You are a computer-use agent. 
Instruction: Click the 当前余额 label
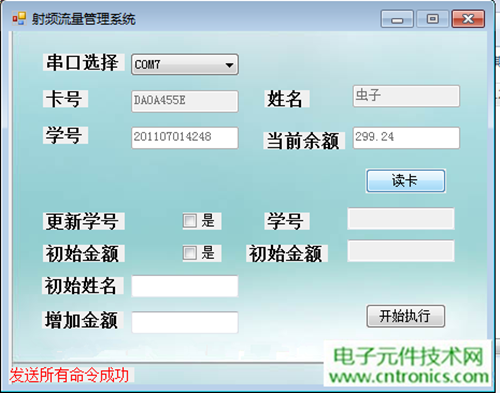pyautogui.click(x=304, y=140)
